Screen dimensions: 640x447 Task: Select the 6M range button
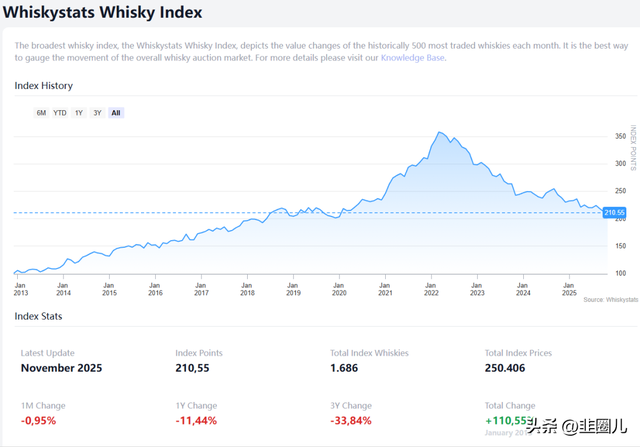click(41, 113)
